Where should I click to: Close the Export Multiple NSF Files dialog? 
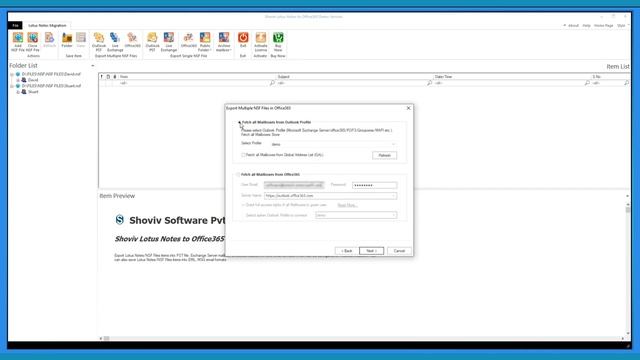409,108
